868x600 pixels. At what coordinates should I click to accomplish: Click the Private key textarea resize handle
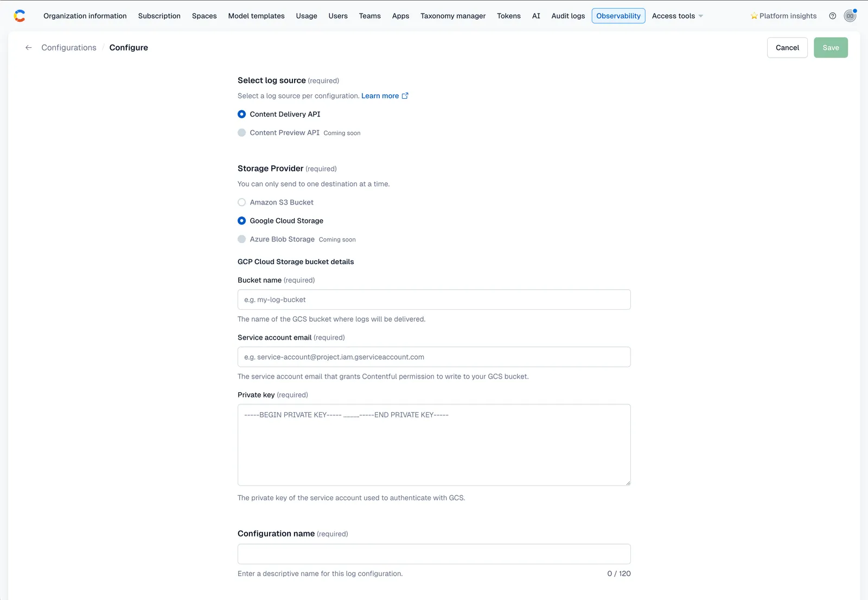[x=628, y=482]
